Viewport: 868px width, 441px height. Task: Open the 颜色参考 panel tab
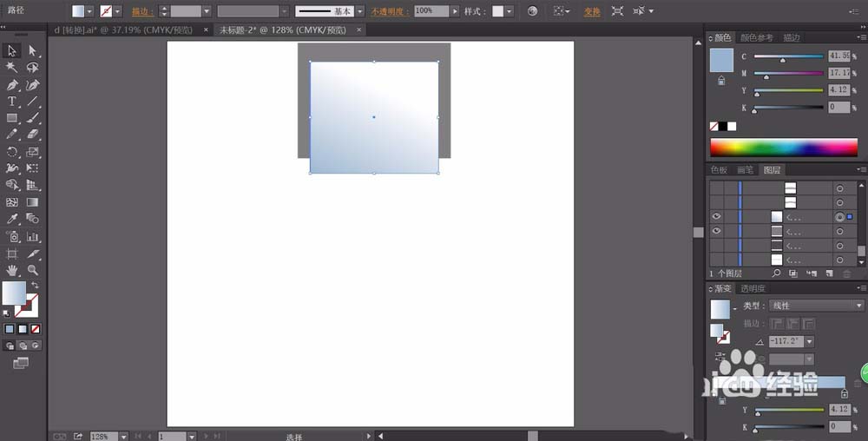tap(756, 37)
